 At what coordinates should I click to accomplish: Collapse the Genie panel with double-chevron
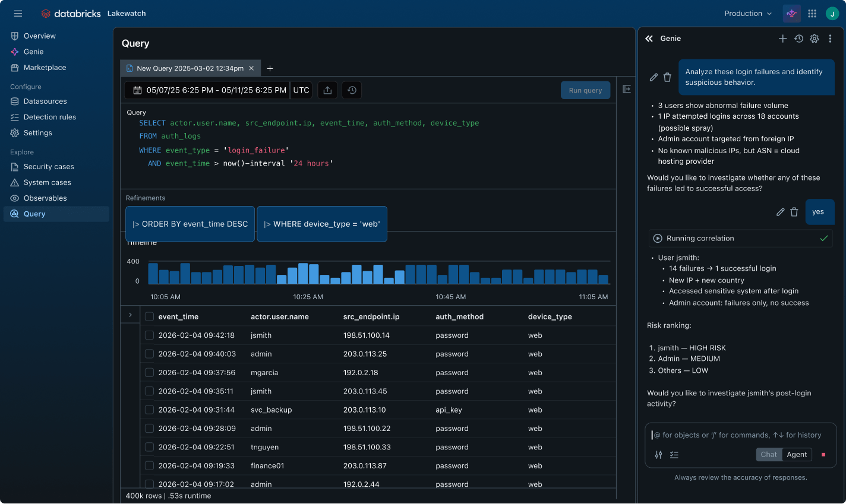pyautogui.click(x=649, y=38)
